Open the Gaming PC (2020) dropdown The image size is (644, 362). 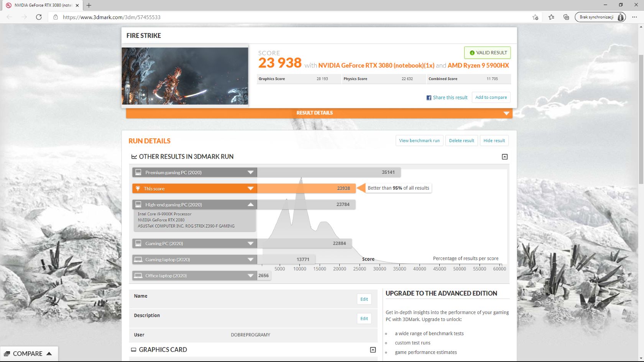coord(251,243)
